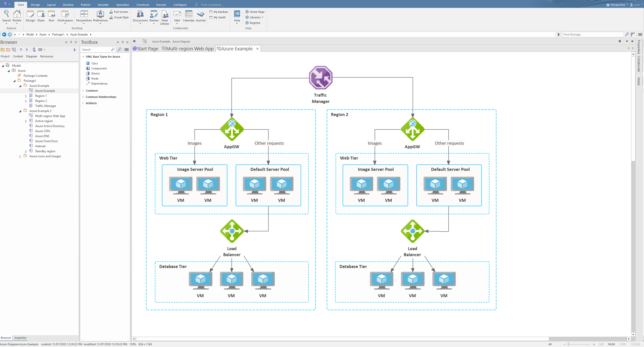
Task: Switch to Multi-region Web App diagram tab
Action: [x=188, y=49]
